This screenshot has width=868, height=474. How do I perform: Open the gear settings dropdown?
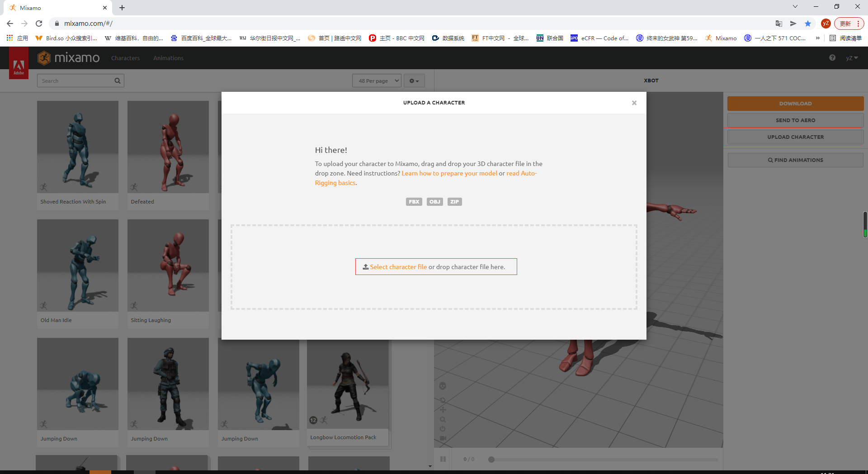pos(414,81)
